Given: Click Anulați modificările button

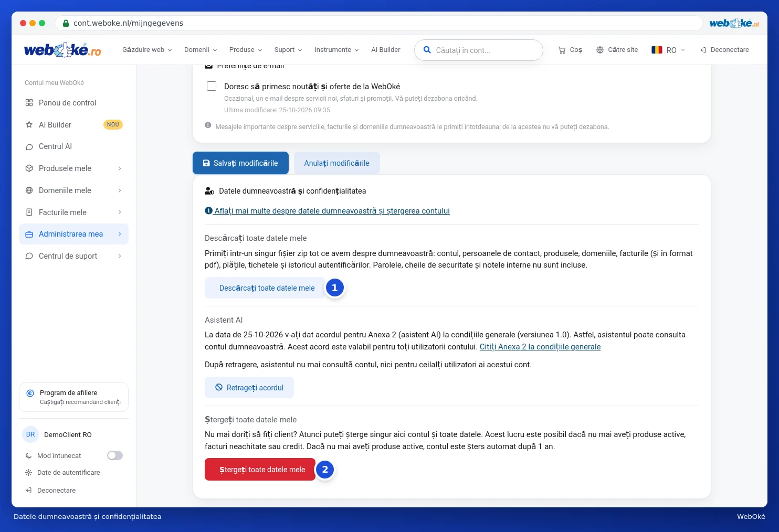Looking at the screenshot, I should (337, 163).
